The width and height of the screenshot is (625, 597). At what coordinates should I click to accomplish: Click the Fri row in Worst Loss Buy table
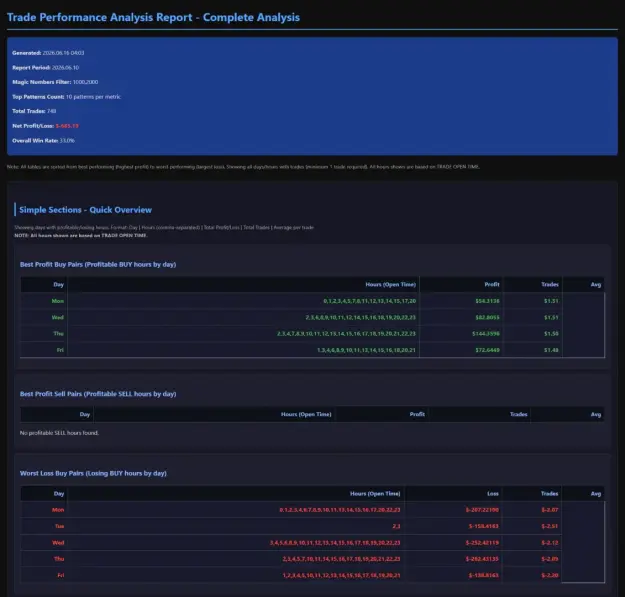291,575
